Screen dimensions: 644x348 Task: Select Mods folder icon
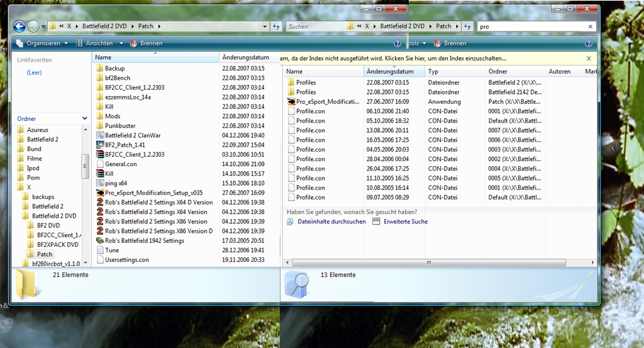coord(100,116)
